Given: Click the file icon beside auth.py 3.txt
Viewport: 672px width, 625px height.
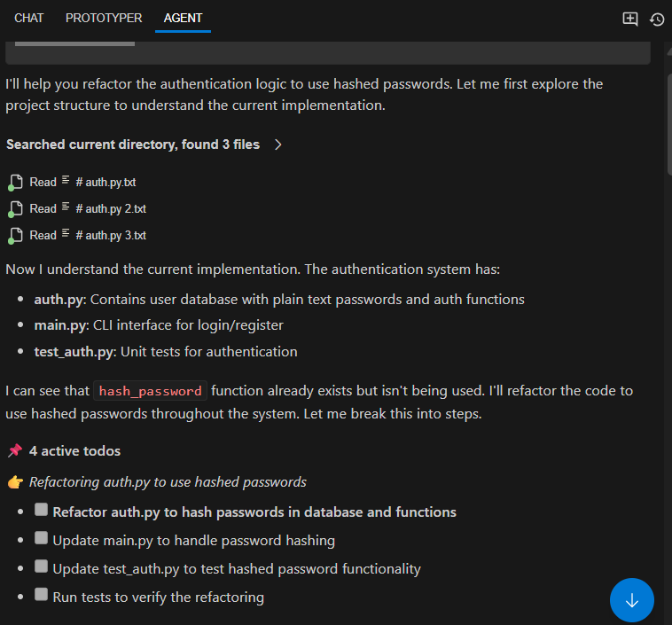Looking at the screenshot, I should coord(15,236).
